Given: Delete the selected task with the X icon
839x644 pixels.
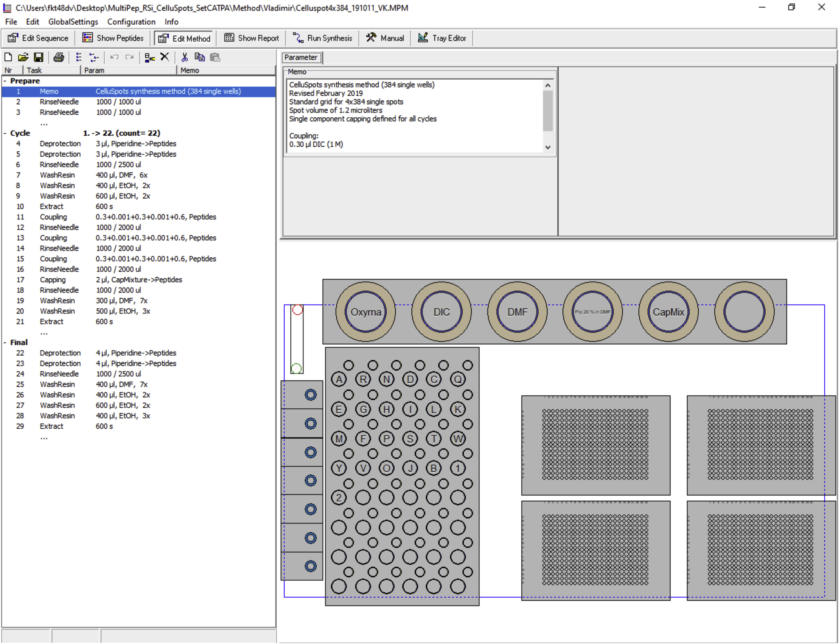Looking at the screenshot, I should [165, 57].
